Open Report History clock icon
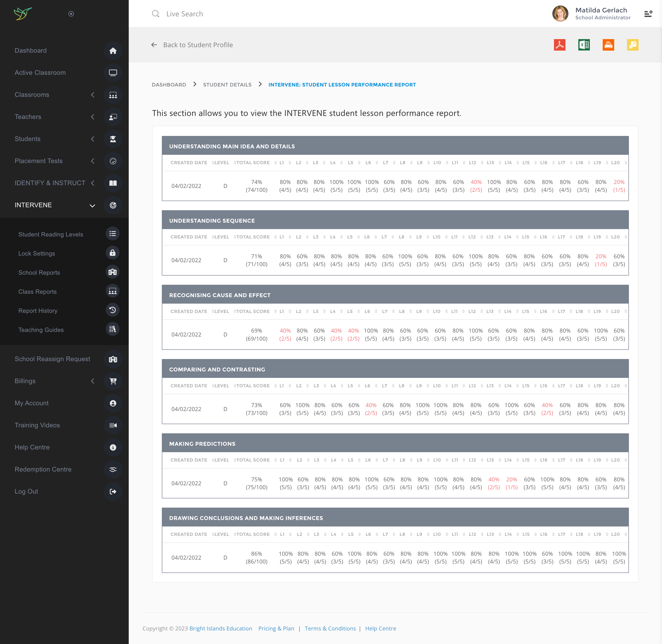 coord(113,310)
